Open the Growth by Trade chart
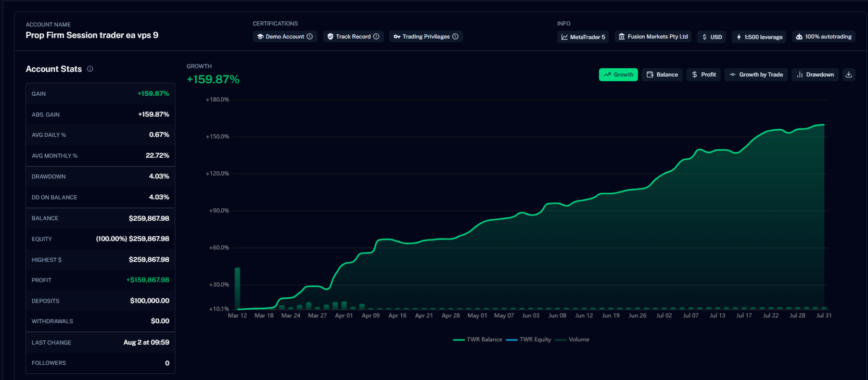868x380 pixels. coord(756,74)
